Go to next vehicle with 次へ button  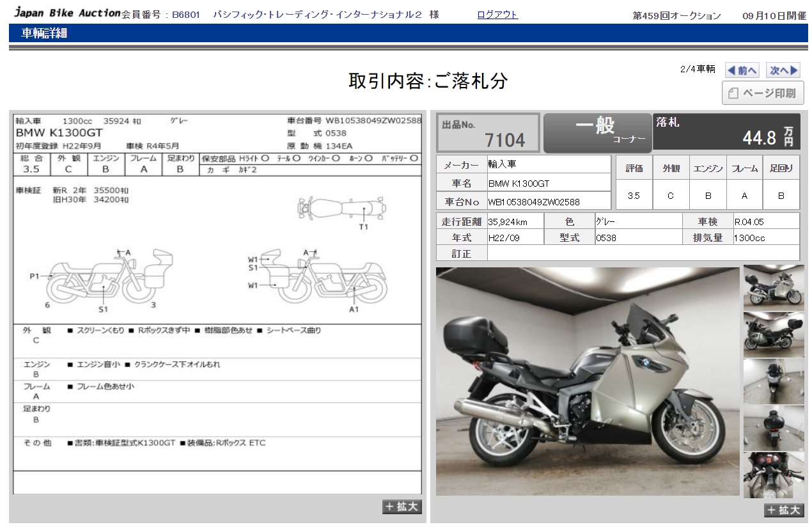click(783, 71)
